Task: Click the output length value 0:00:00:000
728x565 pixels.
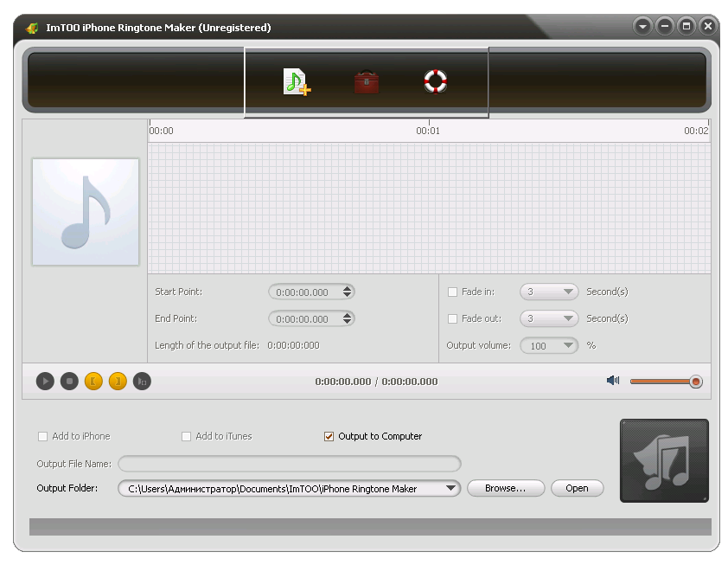Action: click(x=293, y=345)
